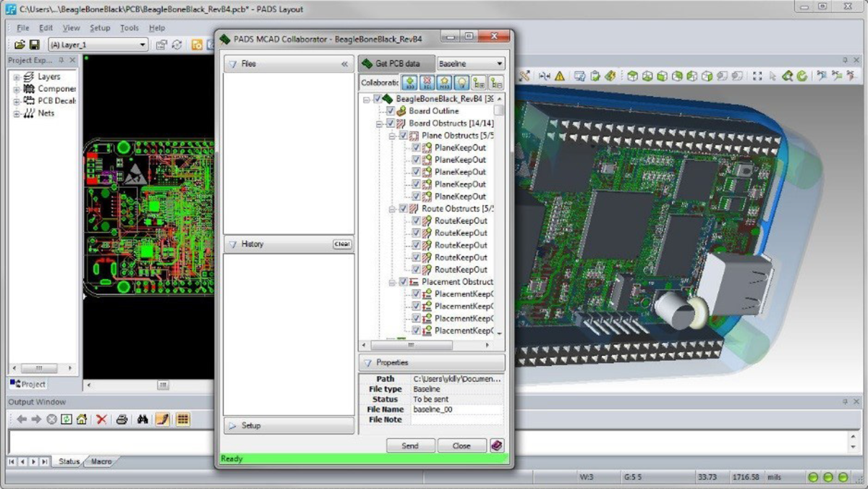
Task: Click the yellow warning triangle icon
Action: 559,75
